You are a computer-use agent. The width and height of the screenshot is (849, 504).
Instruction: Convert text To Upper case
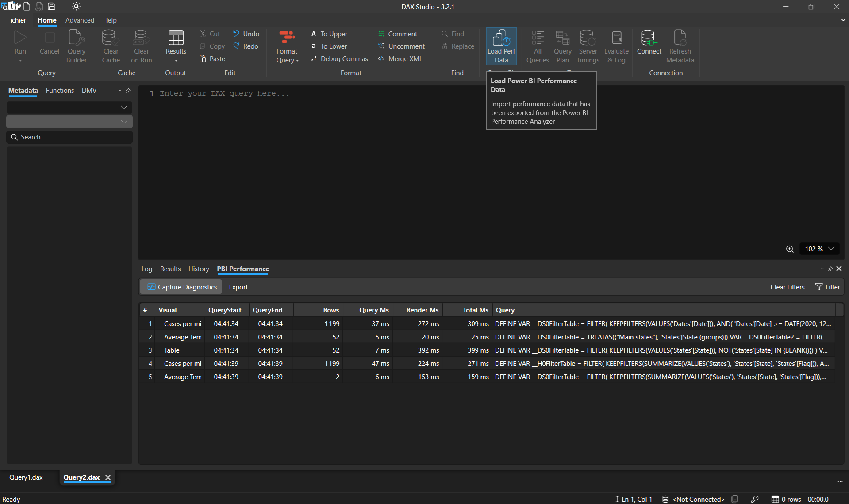(x=329, y=34)
